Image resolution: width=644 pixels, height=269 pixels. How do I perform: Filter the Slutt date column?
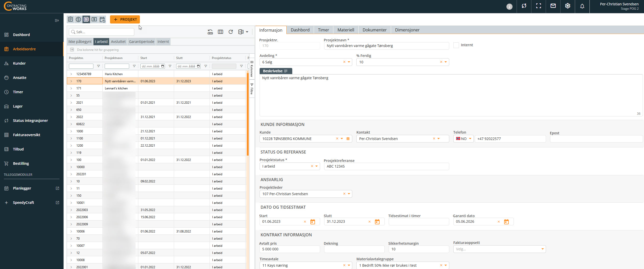[206, 66]
